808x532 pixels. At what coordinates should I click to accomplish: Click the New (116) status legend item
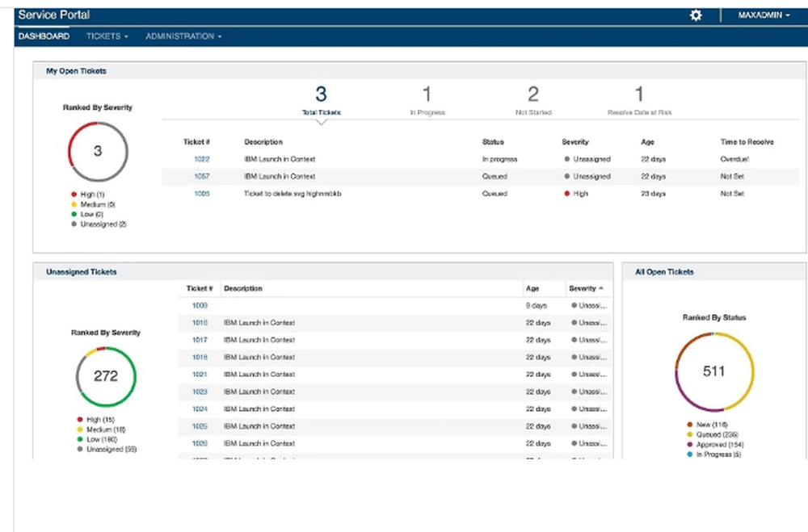coord(707,425)
